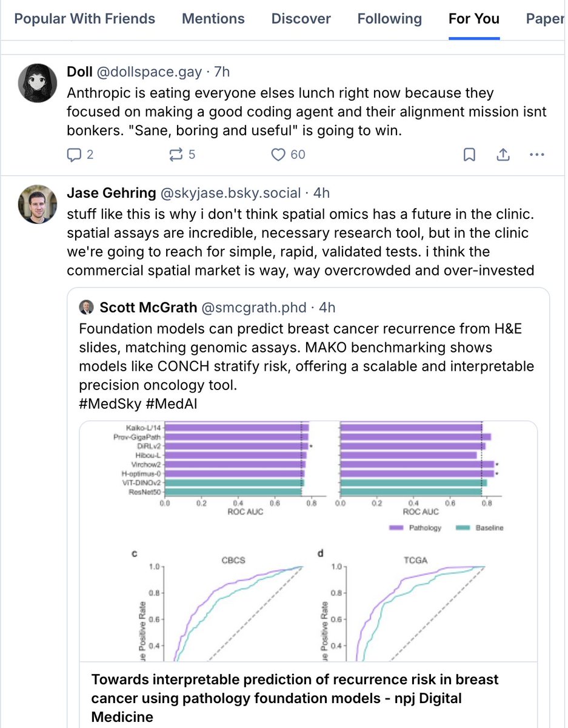Open the npj Digital Medicine article title

(x=295, y=698)
